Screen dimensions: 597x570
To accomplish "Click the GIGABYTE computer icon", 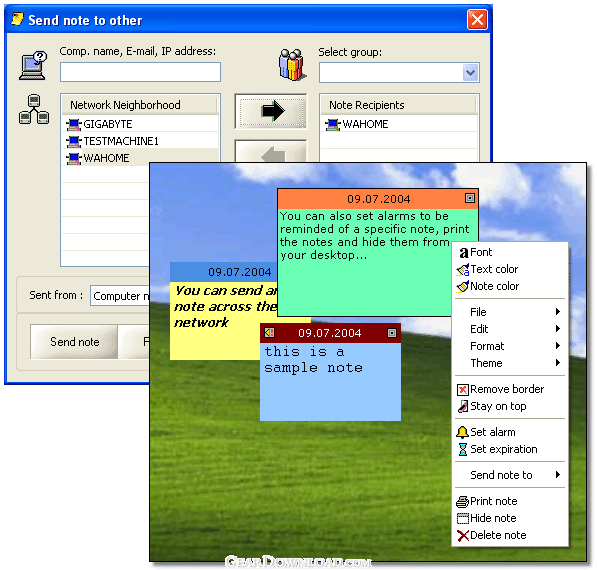I will click(x=74, y=124).
